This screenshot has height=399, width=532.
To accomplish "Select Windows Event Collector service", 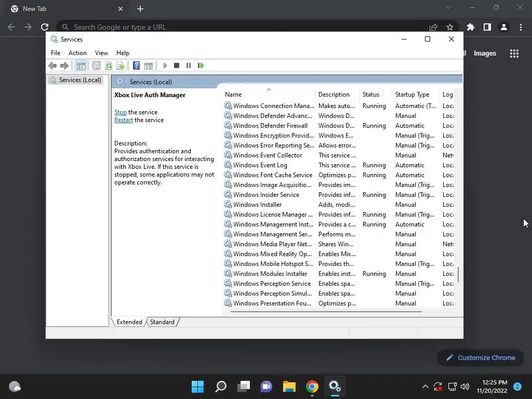I will tap(339, 155).
